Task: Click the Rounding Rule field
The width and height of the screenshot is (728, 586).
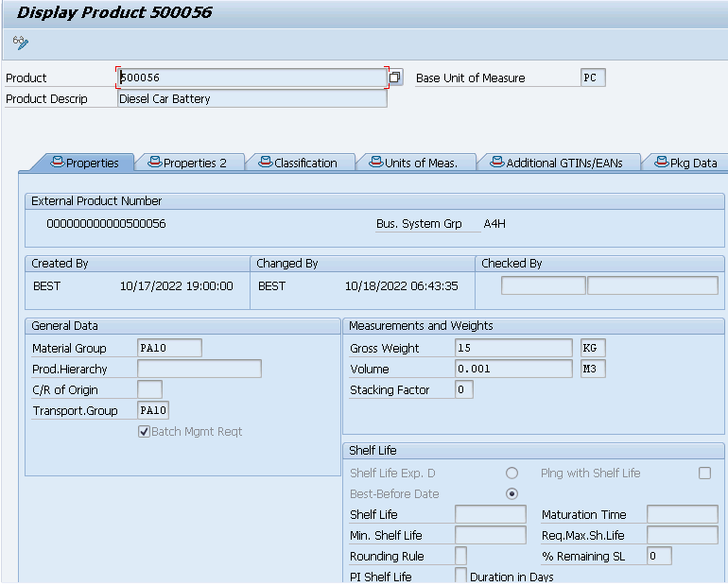Action: (460, 556)
